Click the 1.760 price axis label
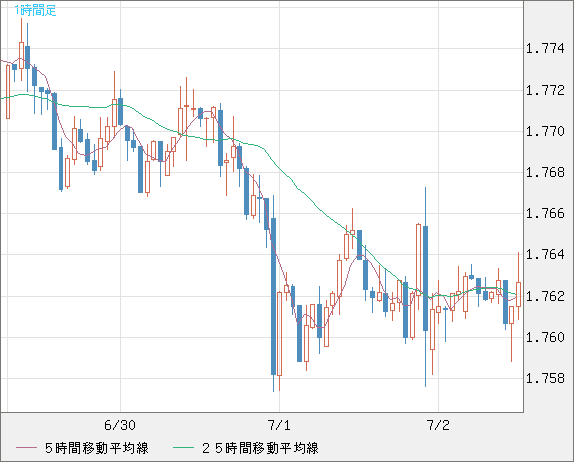The width and height of the screenshot is (574, 462). tap(545, 337)
